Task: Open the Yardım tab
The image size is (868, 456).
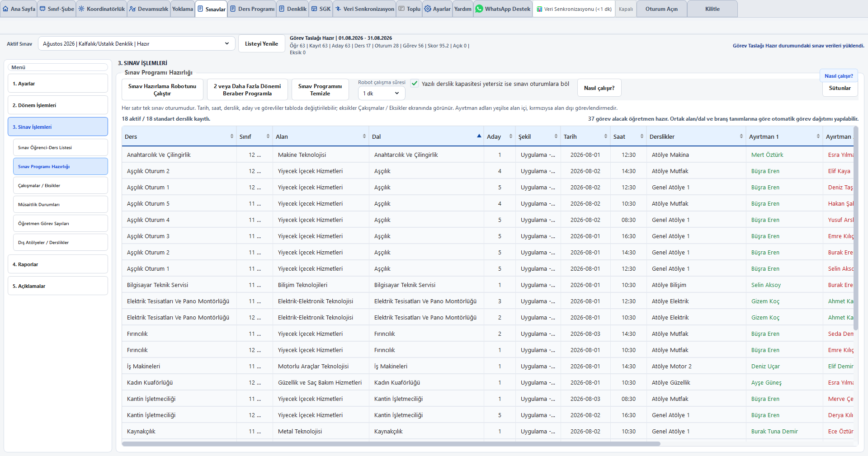Action: pyautogui.click(x=462, y=9)
